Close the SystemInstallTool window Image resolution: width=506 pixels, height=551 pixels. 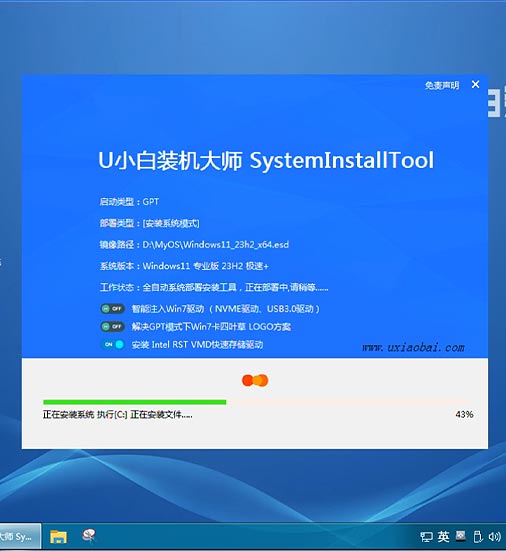475,84
